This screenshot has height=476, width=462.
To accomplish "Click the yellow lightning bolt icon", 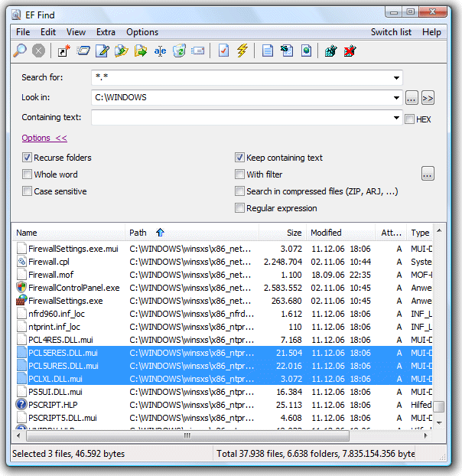I will pos(242,51).
